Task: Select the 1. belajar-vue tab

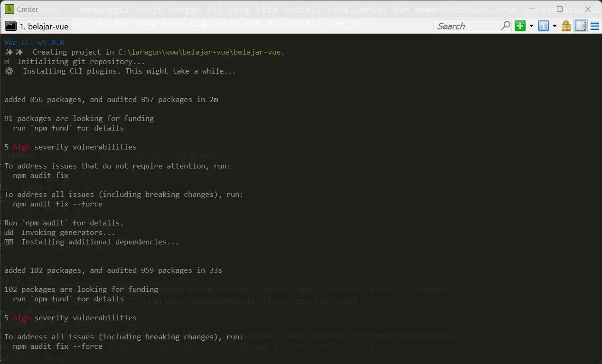Action: tap(38, 27)
